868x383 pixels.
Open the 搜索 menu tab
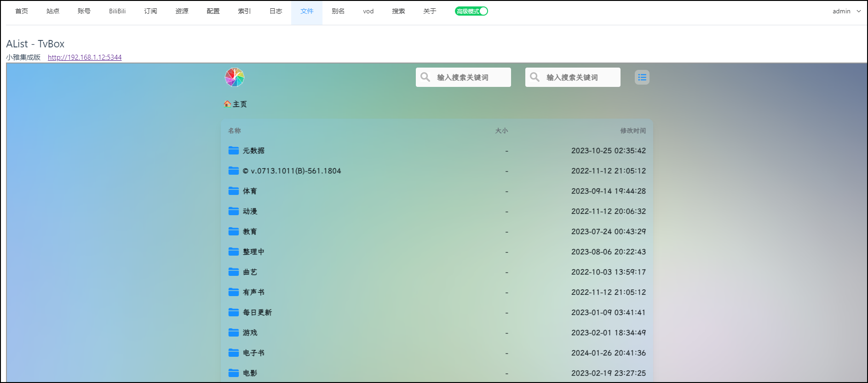tap(398, 11)
